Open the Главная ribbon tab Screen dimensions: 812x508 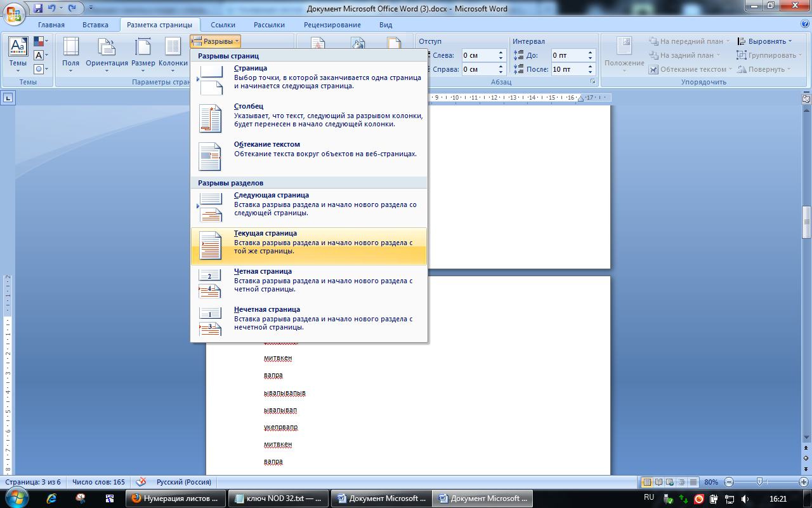coord(51,25)
